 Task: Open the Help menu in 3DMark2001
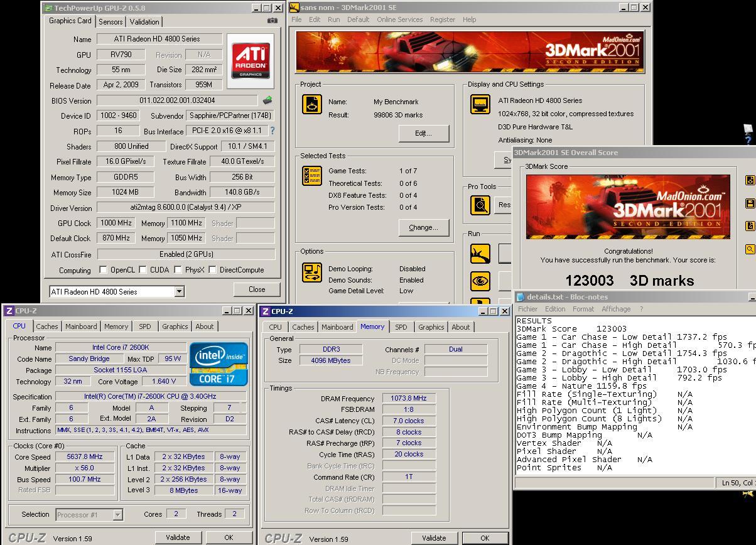pyautogui.click(x=469, y=19)
